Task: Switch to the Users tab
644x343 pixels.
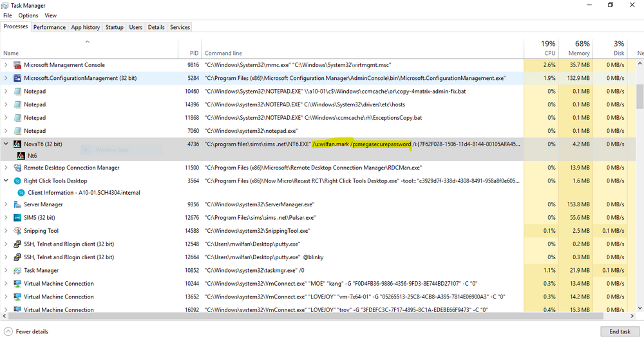Action: click(x=135, y=27)
